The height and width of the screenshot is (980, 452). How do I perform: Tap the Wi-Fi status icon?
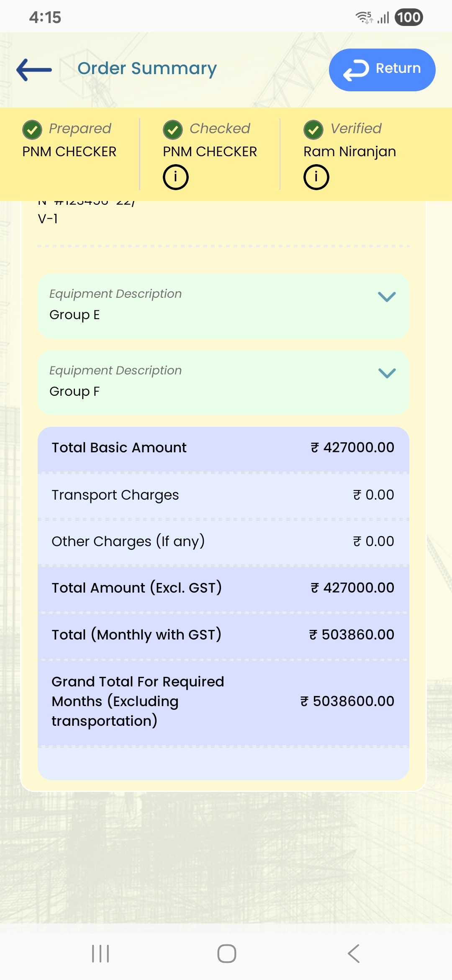(363, 17)
